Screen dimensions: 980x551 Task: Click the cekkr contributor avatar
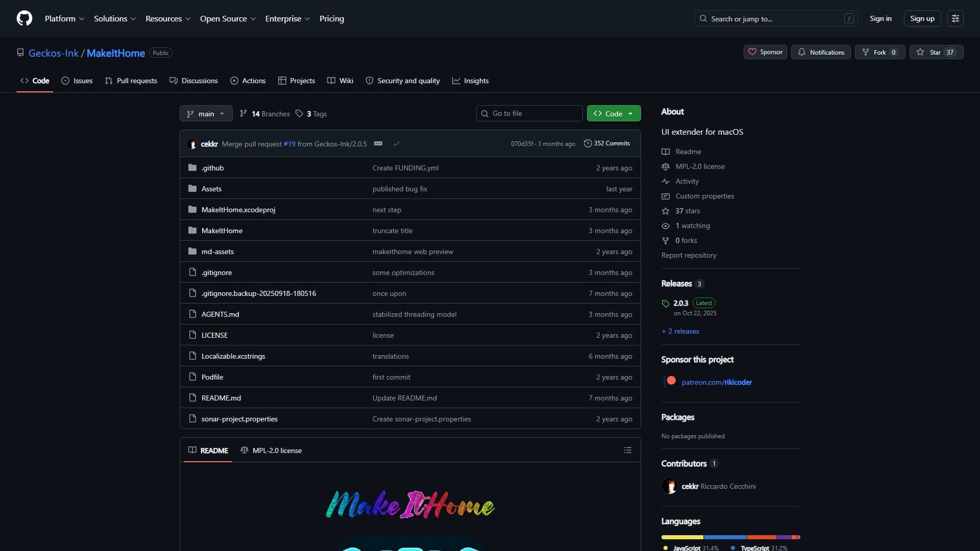click(x=669, y=486)
